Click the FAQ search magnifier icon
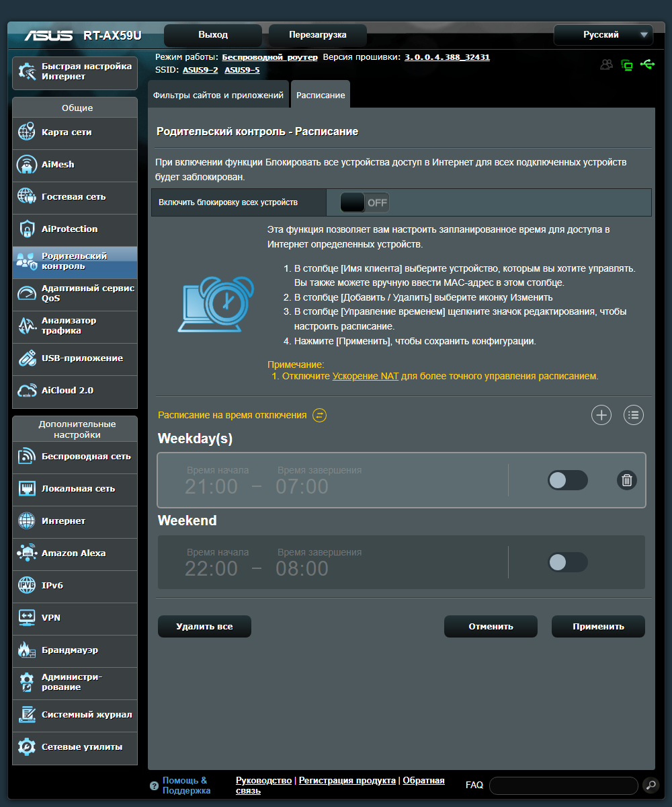Image resolution: width=672 pixels, height=807 pixels. (650, 785)
